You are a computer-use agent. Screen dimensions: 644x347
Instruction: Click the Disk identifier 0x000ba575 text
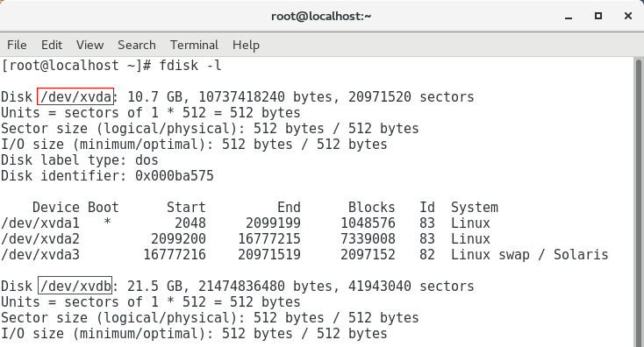(x=107, y=175)
